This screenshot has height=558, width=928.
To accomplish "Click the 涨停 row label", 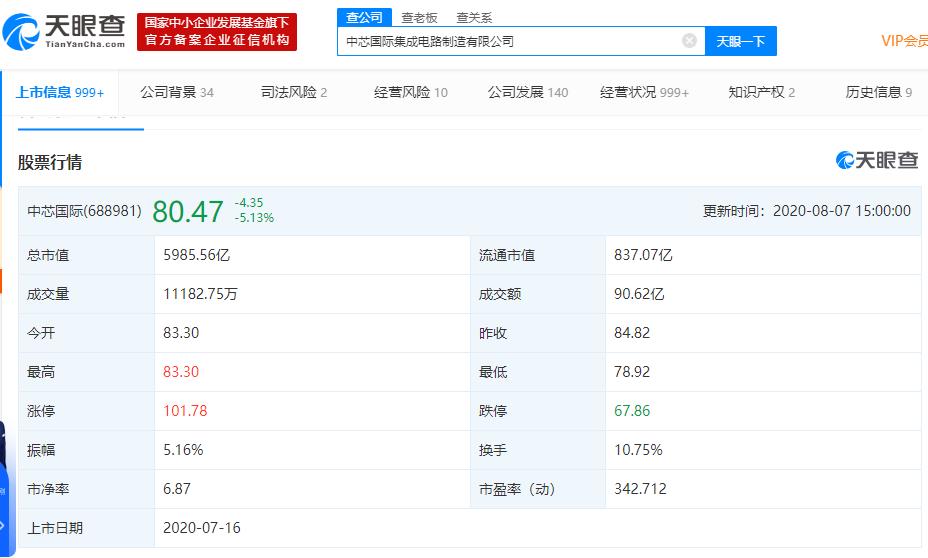I will (x=41, y=411).
